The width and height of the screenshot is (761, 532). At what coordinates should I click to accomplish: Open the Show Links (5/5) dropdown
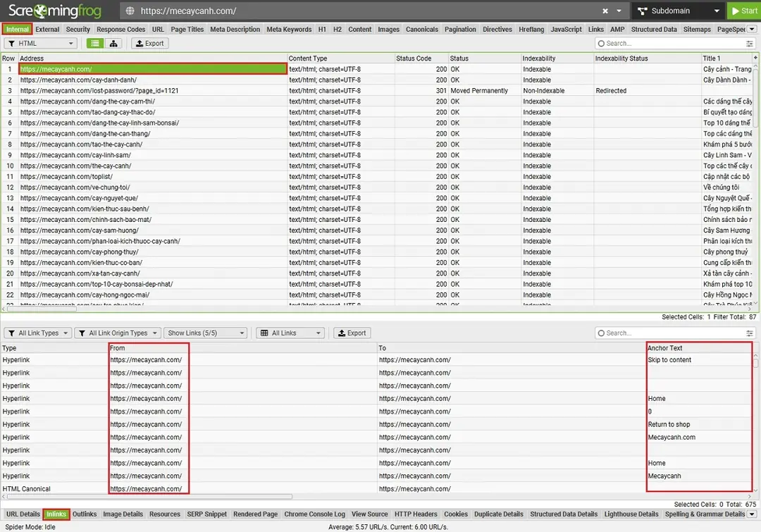(205, 333)
